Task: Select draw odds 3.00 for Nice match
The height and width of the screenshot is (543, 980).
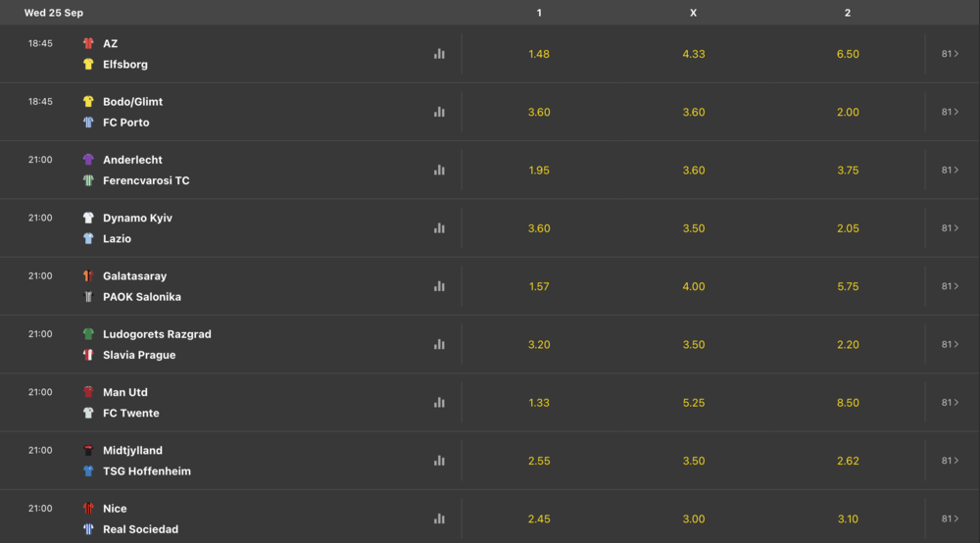Action: pos(693,518)
